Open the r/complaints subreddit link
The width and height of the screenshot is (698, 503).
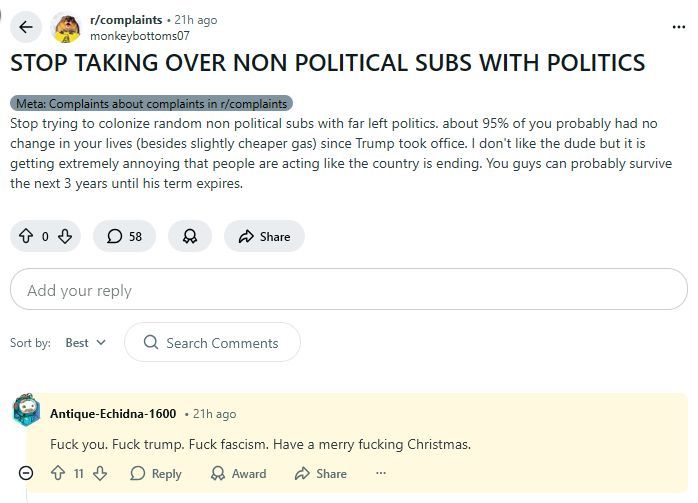126,20
